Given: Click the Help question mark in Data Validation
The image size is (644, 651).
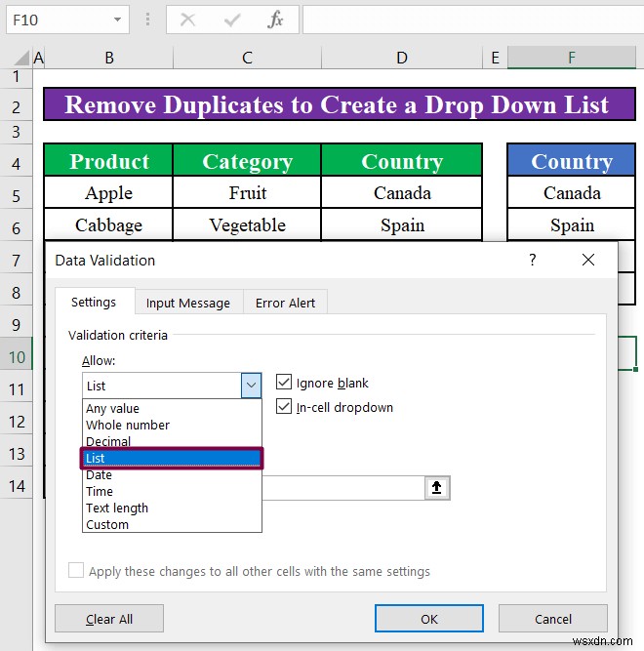Looking at the screenshot, I should (x=533, y=260).
